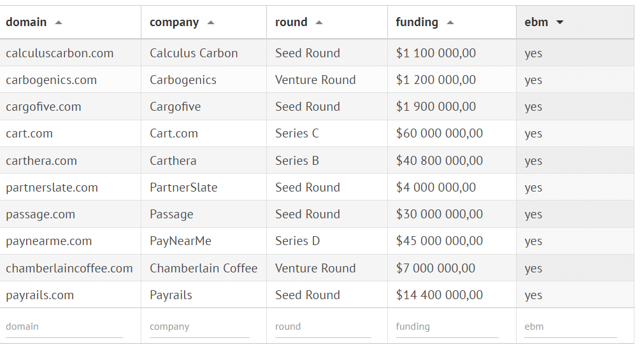Click the $40 800 000,00 funding cell
This screenshot has height=352, width=644.
tap(440, 161)
